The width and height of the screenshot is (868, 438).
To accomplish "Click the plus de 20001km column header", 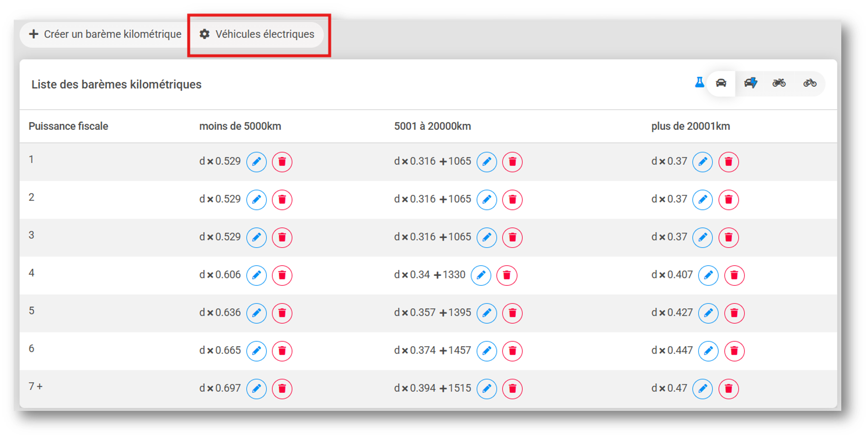I will coord(690,126).
